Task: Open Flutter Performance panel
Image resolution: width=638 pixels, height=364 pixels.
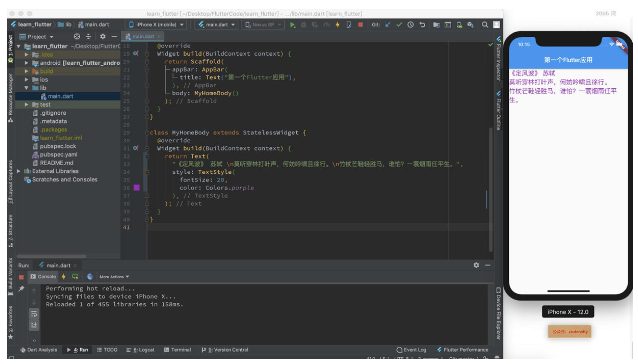Action: coord(463,350)
